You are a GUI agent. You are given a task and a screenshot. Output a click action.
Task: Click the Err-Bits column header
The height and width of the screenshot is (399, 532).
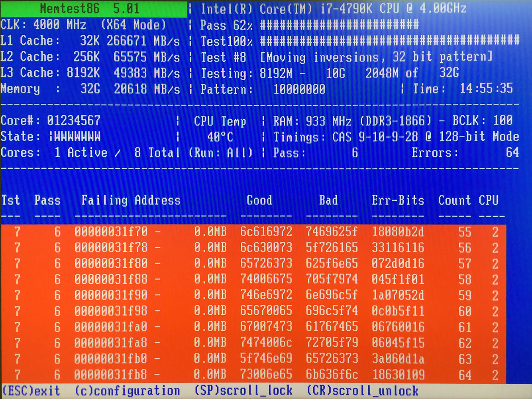(x=398, y=200)
